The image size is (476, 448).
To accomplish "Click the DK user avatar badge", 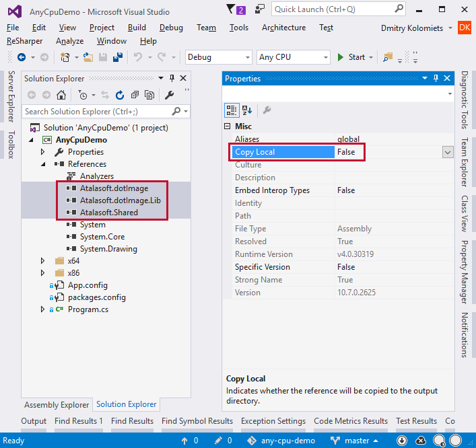I will click(x=465, y=28).
